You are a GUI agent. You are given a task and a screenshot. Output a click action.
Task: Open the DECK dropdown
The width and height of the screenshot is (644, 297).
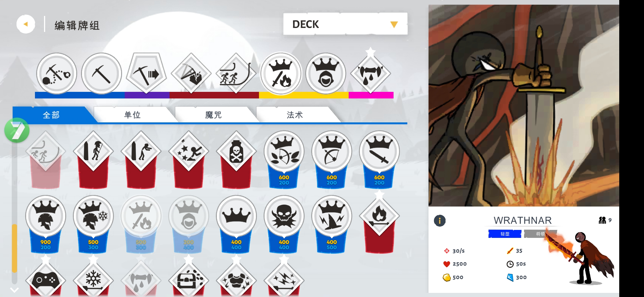pos(345,24)
